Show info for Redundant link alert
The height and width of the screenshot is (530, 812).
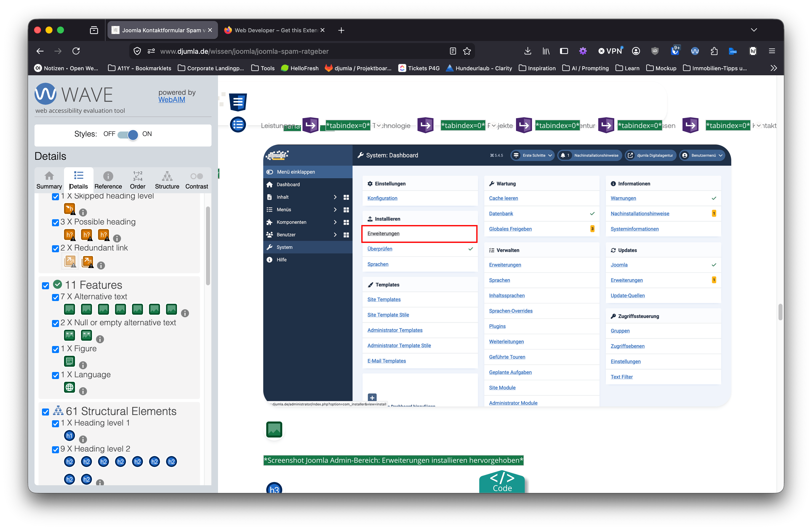point(101,265)
